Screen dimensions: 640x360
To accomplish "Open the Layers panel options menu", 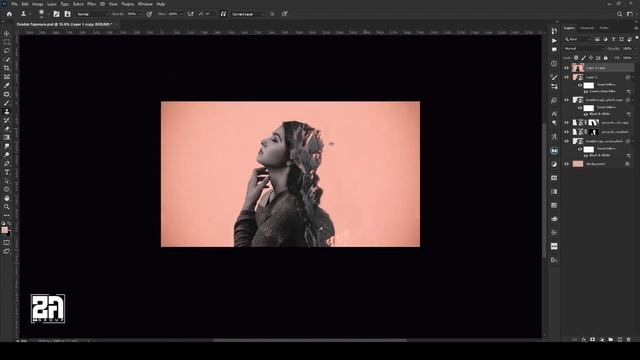I will coord(636,28).
